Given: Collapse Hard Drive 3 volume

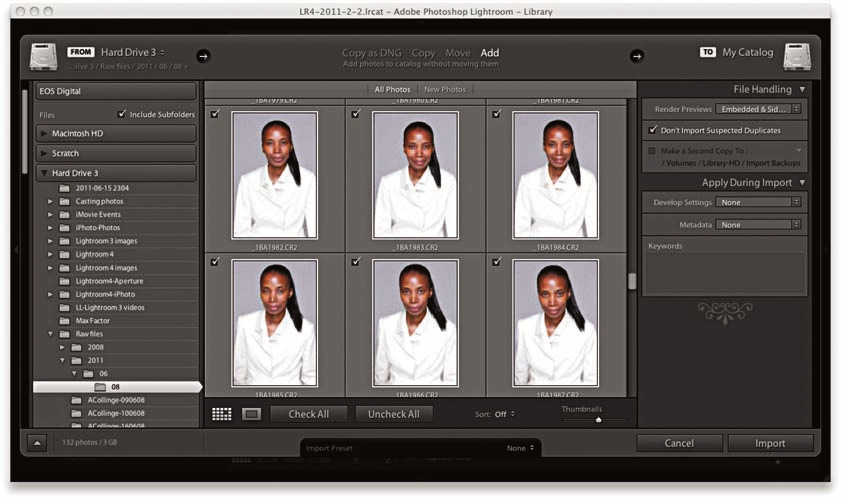Looking at the screenshot, I should pyautogui.click(x=44, y=173).
